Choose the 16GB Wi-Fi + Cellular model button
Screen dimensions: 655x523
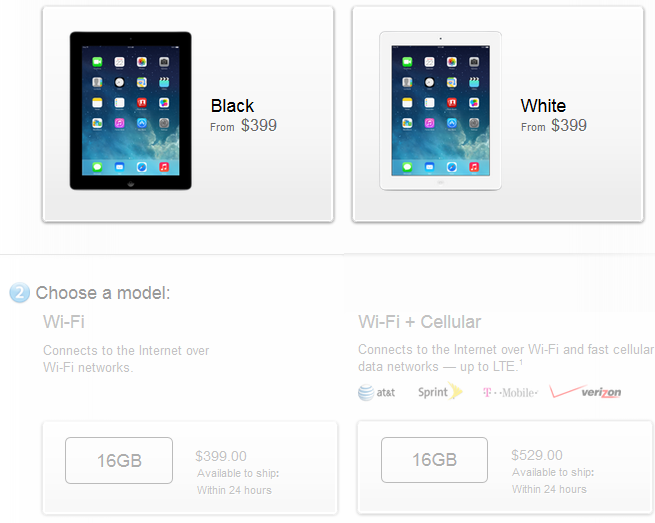[x=434, y=460]
